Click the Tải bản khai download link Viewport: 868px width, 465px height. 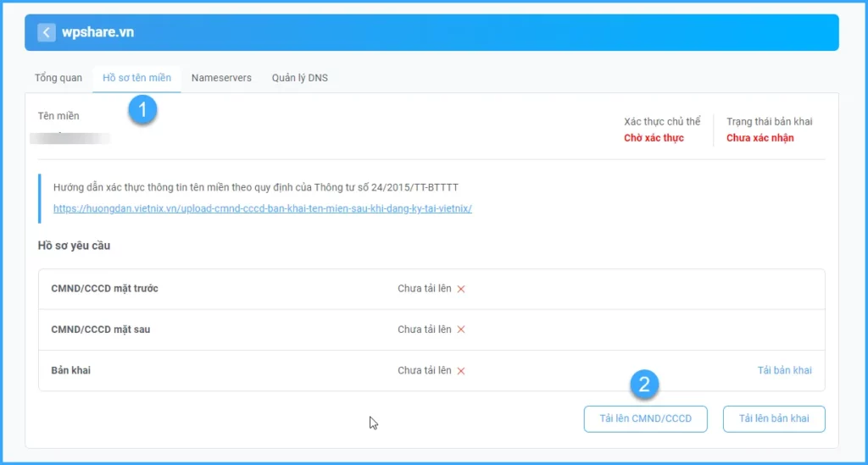click(x=784, y=370)
